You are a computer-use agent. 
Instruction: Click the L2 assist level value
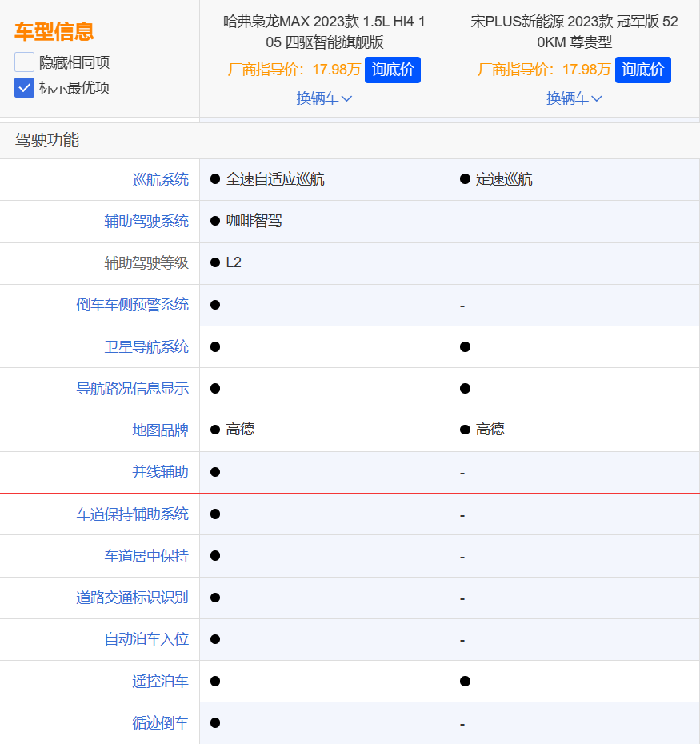[234, 262]
